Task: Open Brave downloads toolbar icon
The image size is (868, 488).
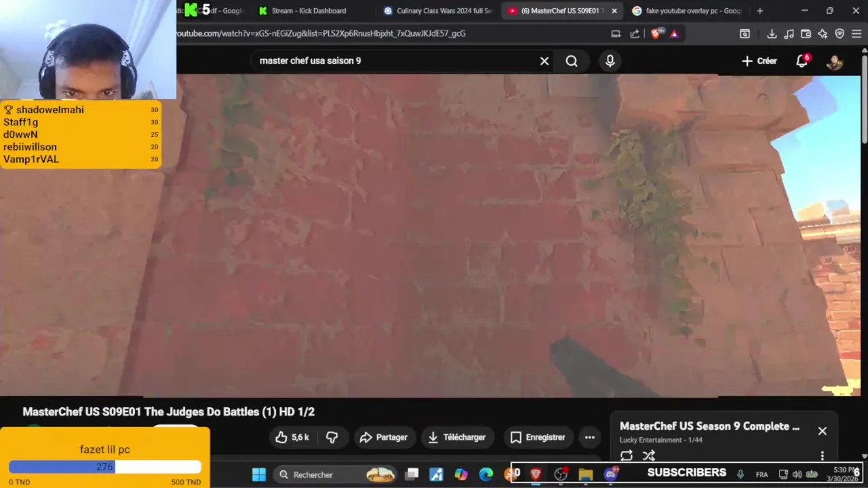Action: coord(772,33)
